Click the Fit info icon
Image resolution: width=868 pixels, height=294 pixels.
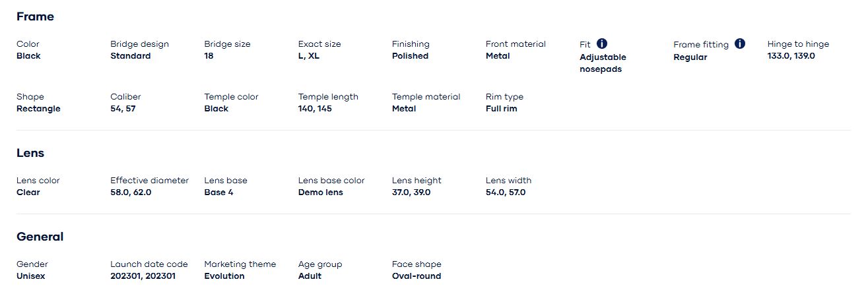pos(602,44)
